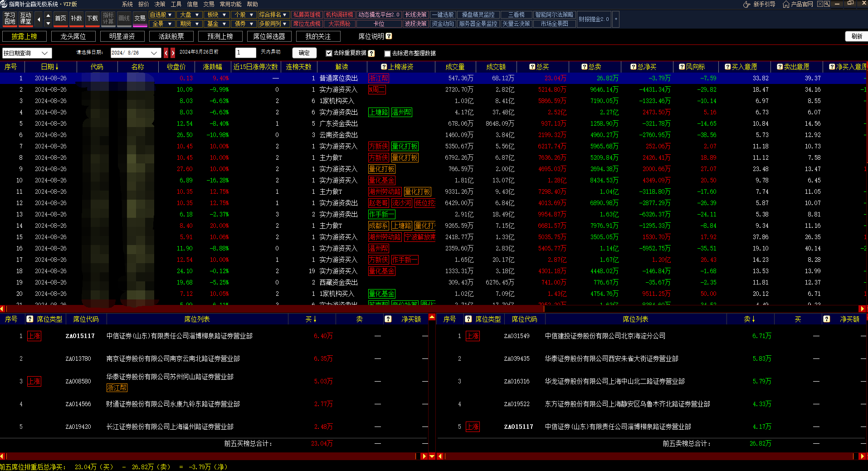868x471 pixels.
Task: Click the help icon next to 风向标 column
Action: (682, 67)
